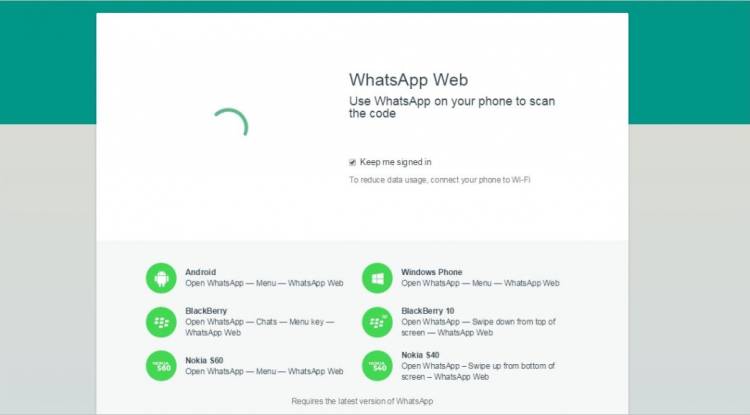Click the Nokia S40 icon

(x=377, y=366)
